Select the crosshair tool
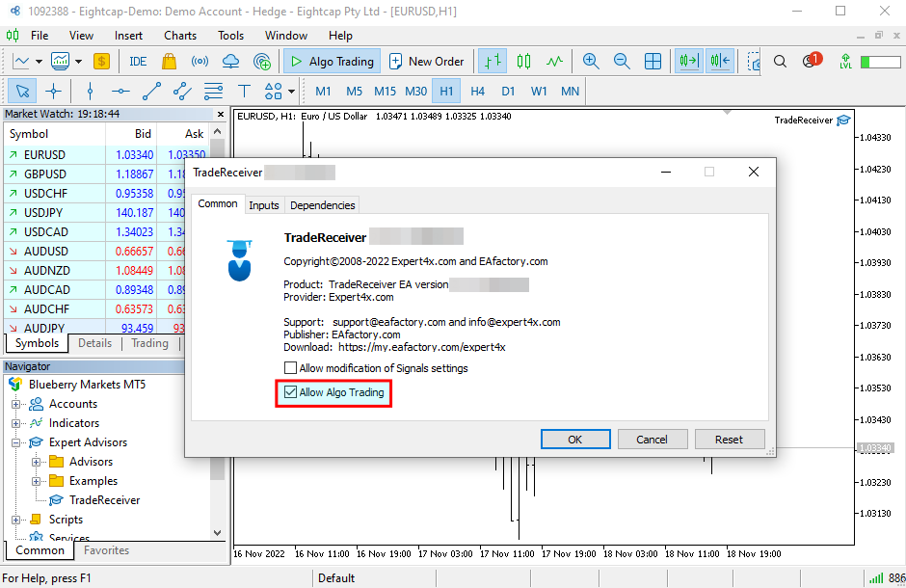The image size is (906, 588). click(x=53, y=92)
